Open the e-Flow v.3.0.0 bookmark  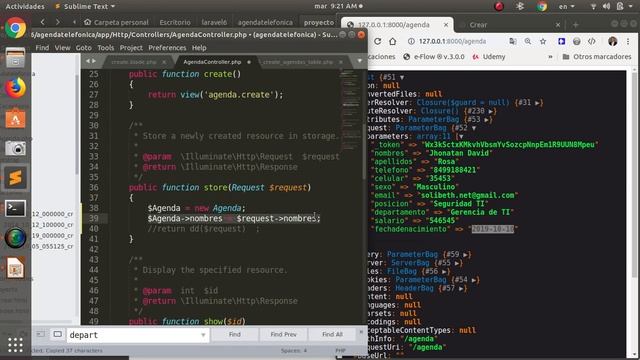434,57
